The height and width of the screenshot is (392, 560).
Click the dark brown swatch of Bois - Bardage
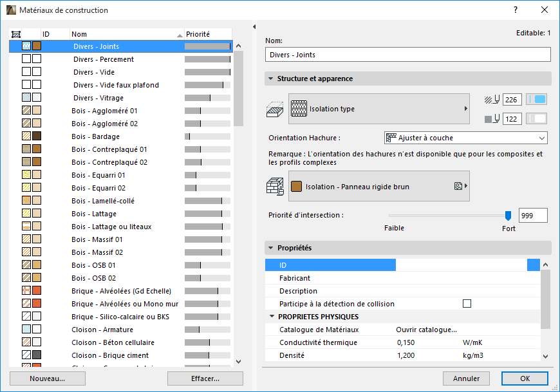click(37, 136)
